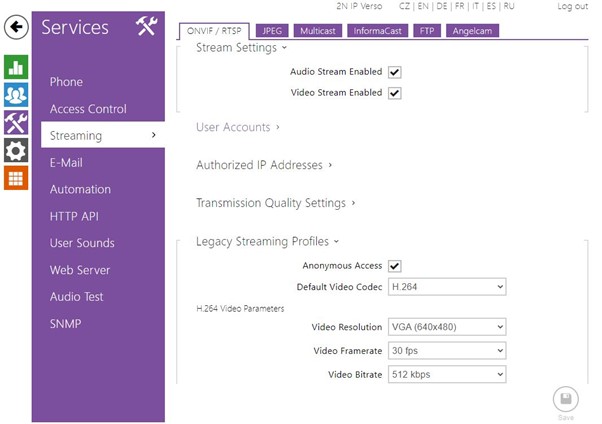Open the System gear icon
This screenshot has height=424, width=602.
pos(15,151)
